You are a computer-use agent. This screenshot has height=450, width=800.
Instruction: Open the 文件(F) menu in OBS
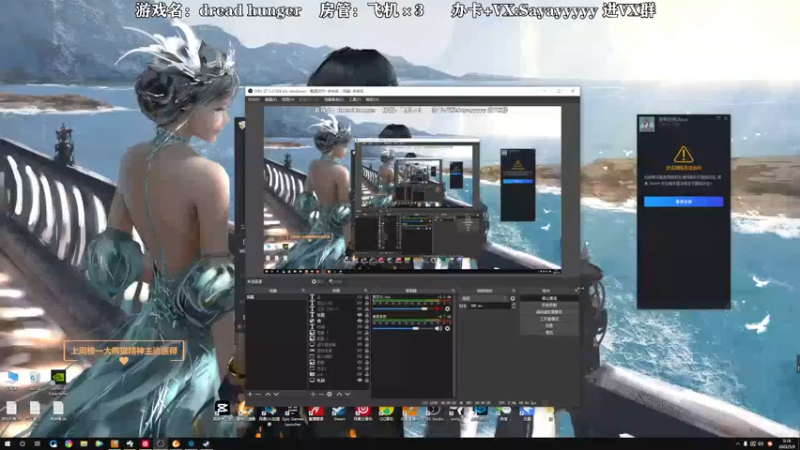coord(254,100)
